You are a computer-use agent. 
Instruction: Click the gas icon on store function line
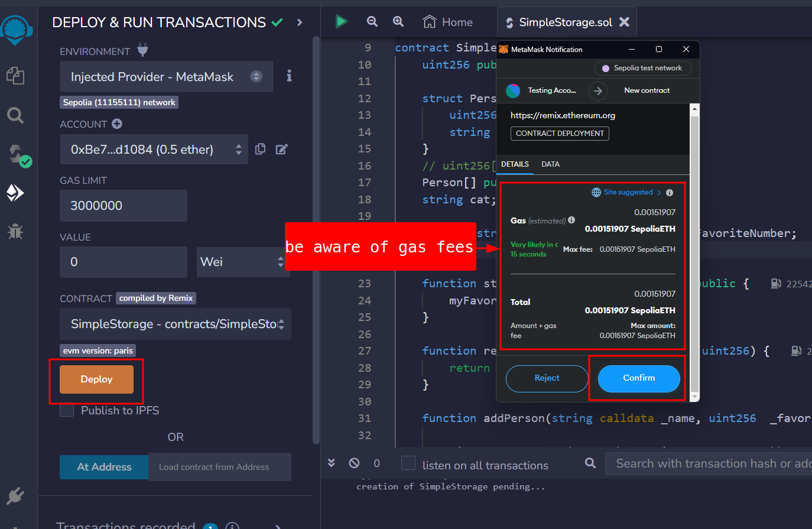[776, 284]
